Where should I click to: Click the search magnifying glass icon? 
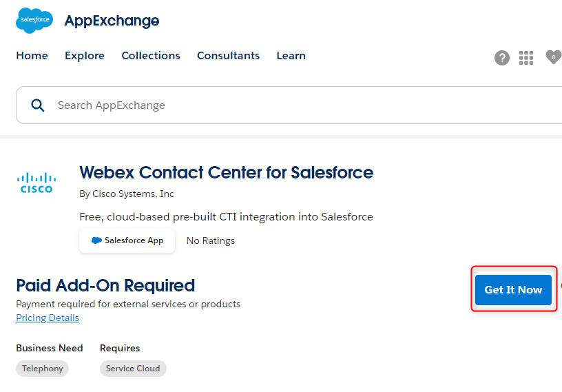pos(38,105)
